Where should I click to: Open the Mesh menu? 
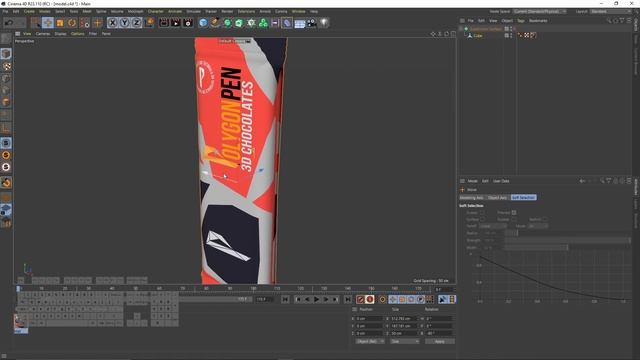pyautogui.click(x=87, y=11)
